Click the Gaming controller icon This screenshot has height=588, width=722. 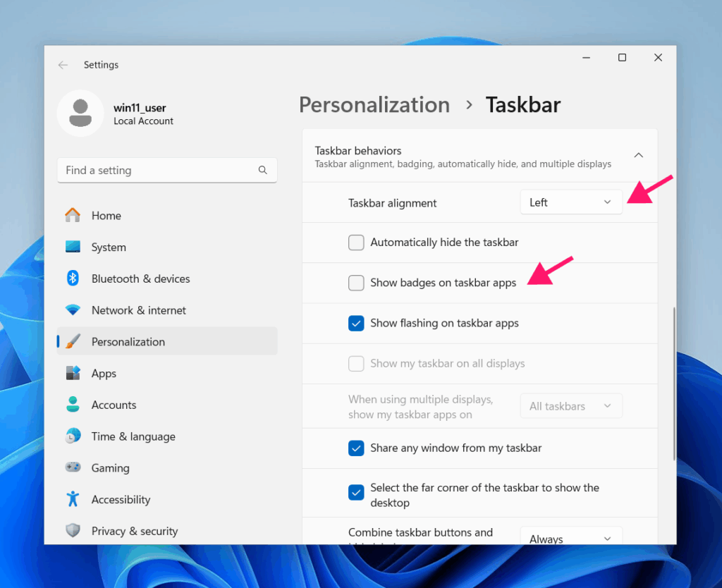pos(73,467)
